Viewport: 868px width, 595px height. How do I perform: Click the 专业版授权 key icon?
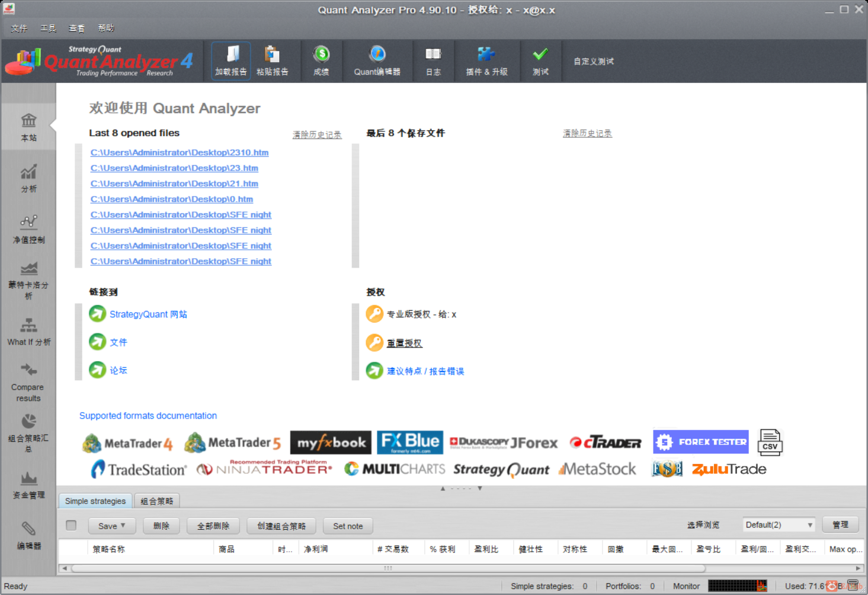click(374, 314)
